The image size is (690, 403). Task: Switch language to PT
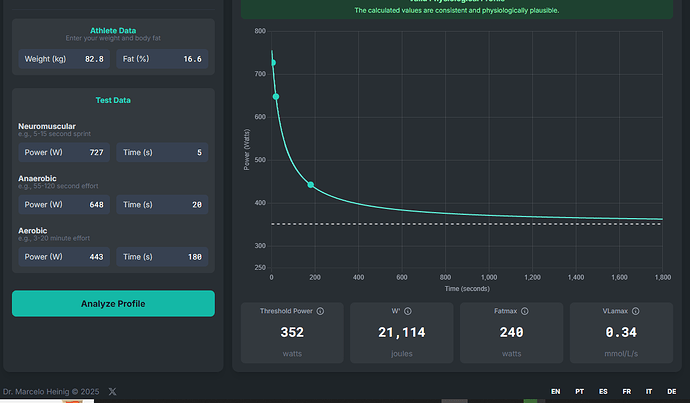(x=579, y=392)
